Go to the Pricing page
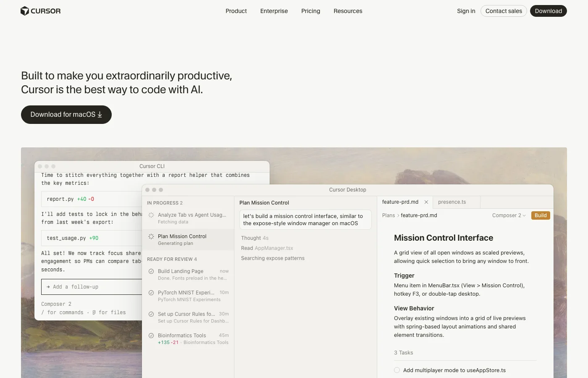 (311, 11)
